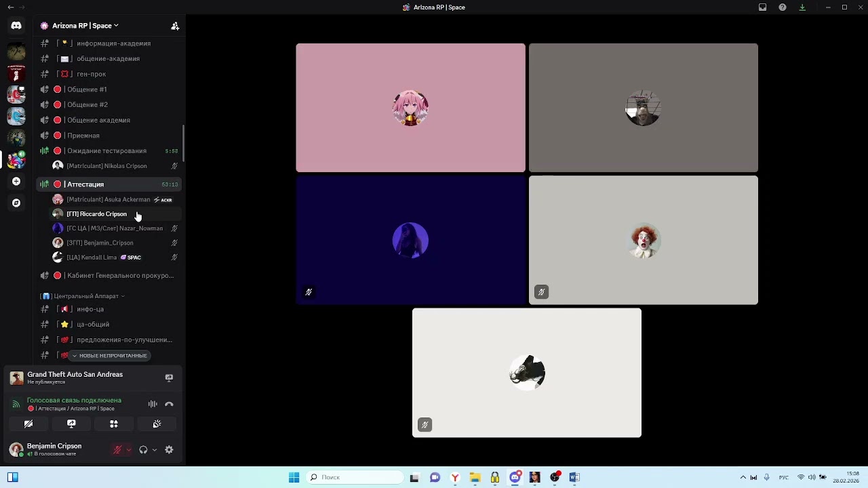Toggle deafen headphones

143,449
